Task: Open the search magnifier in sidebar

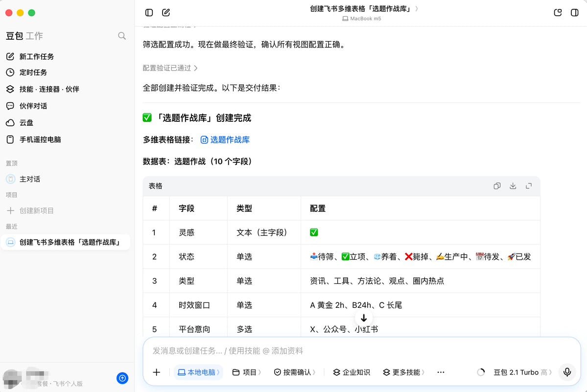Action: click(122, 36)
